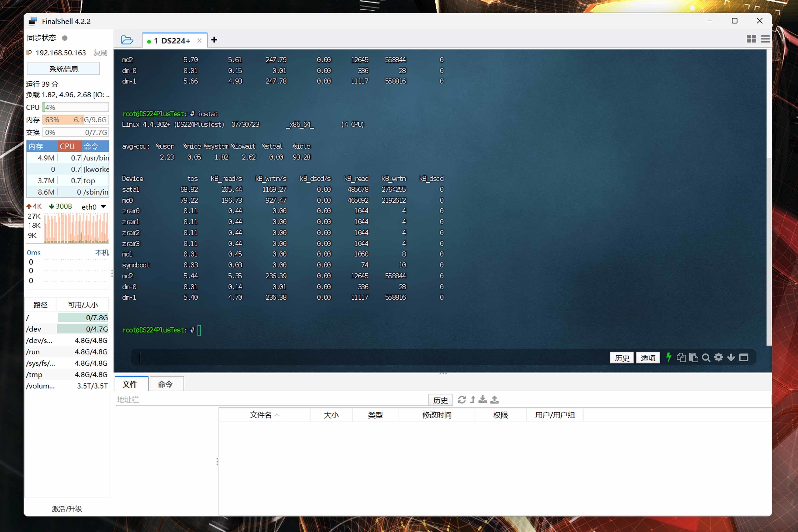Screen dimensions: 798x532
Task: Click the upload icon in file toolbar
Action: point(495,400)
